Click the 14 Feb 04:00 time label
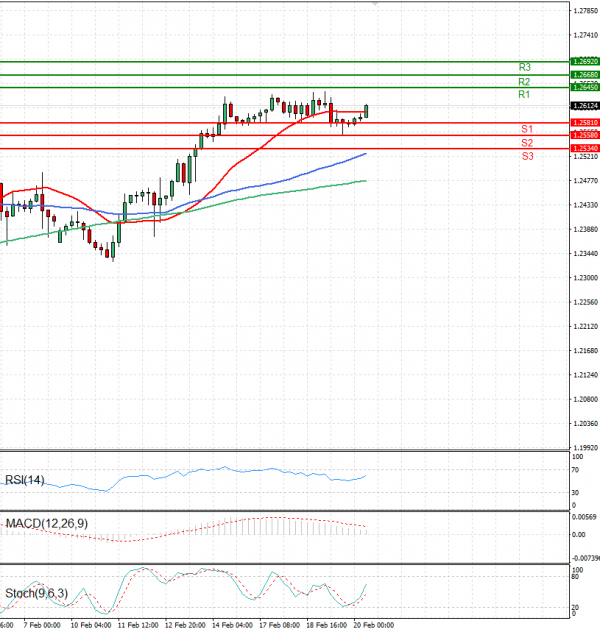The width and height of the screenshot is (600, 632). coord(233,625)
